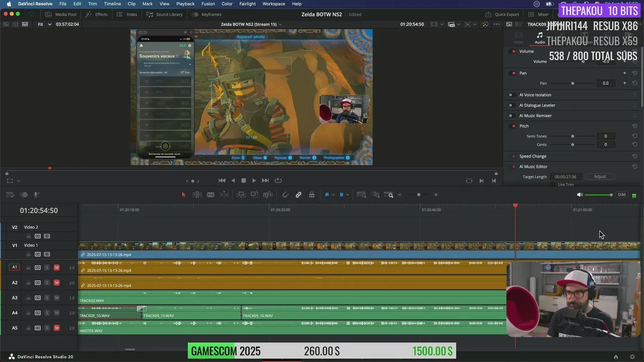Activate the Trim edit mode tool

[x=197, y=195]
